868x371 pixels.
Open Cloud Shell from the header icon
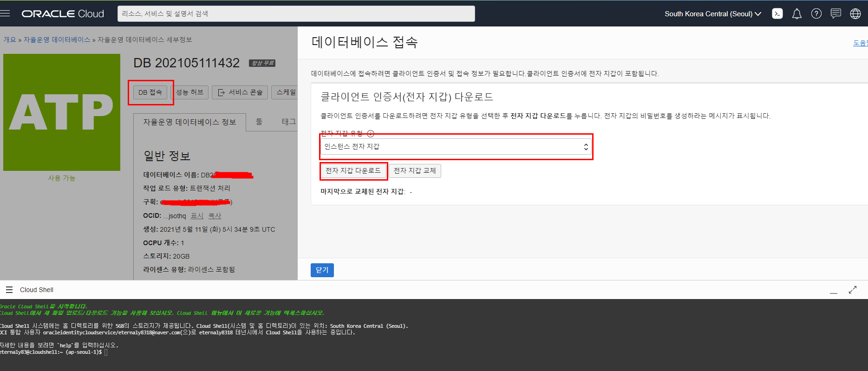pos(777,14)
